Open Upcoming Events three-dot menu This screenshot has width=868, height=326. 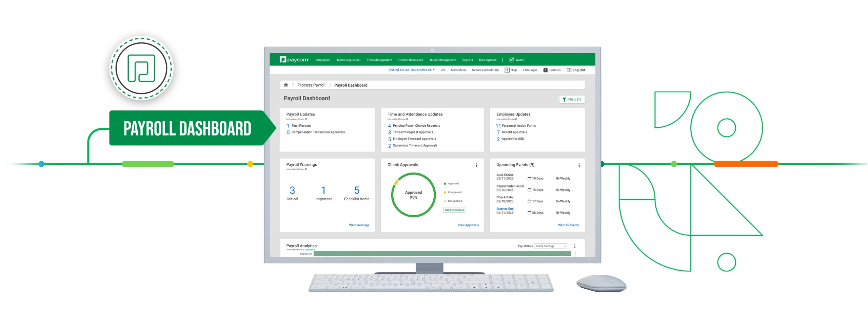coord(579,165)
